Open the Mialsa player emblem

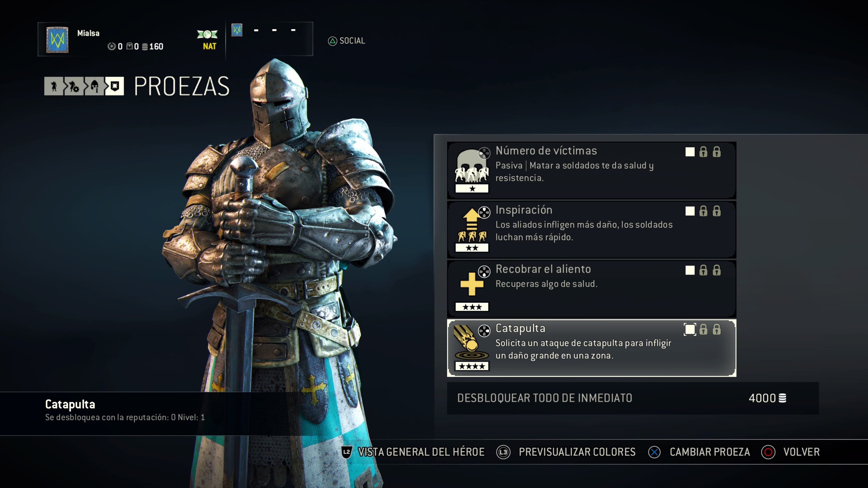click(x=57, y=40)
